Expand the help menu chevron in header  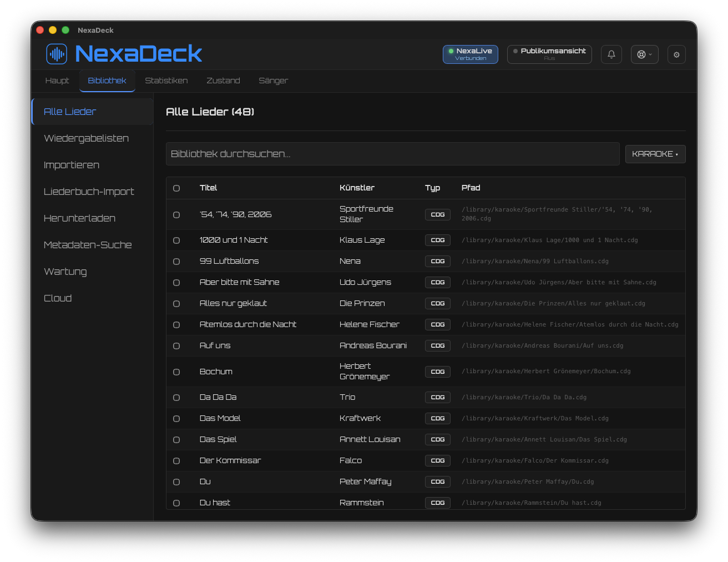click(x=651, y=54)
